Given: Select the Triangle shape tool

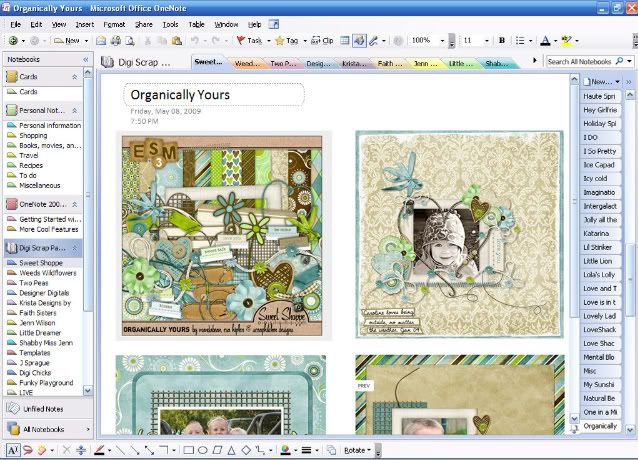Looking at the screenshot, I should point(232,450).
